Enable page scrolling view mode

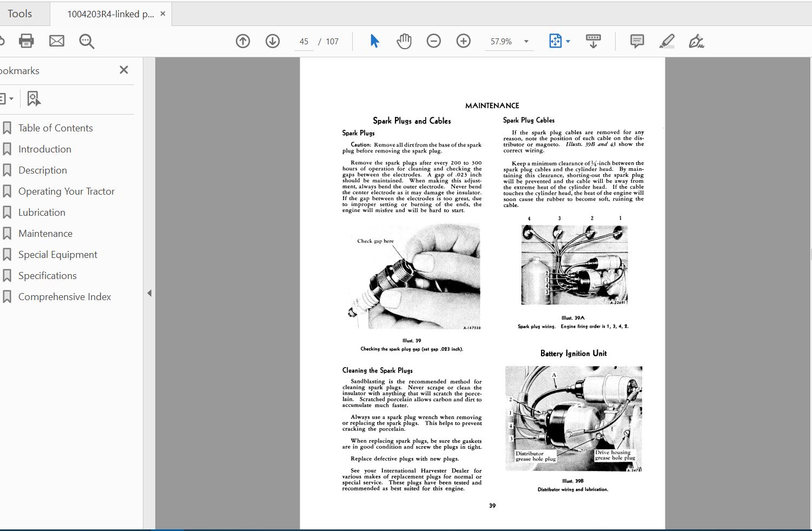[593, 41]
